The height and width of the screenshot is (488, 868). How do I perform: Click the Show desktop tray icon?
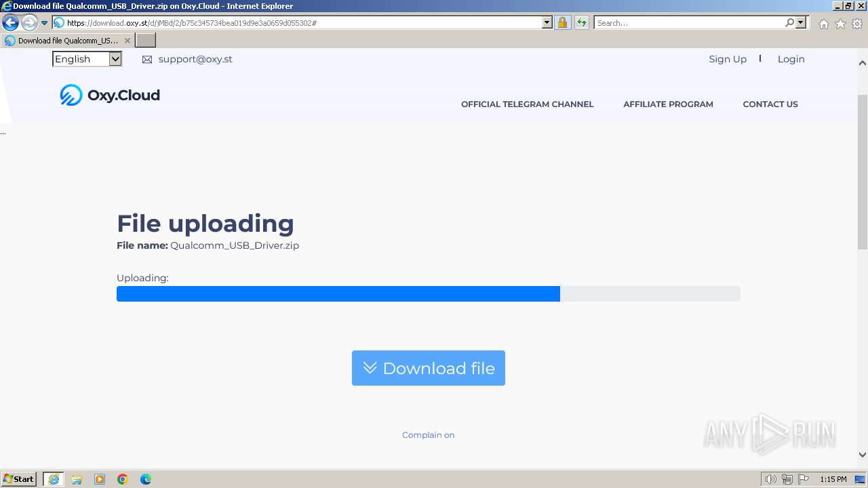[860, 479]
